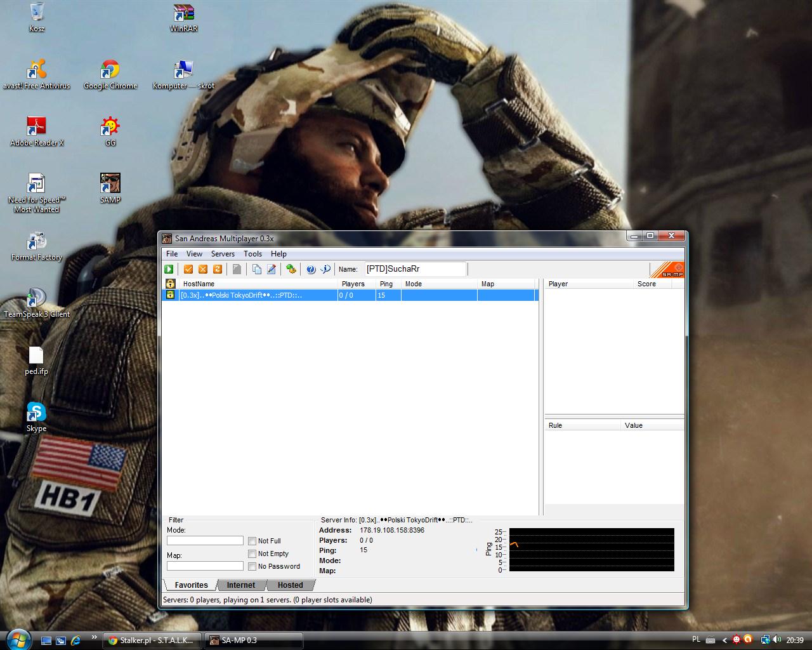Image resolution: width=812 pixels, height=650 pixels.
Task: Sort servers by Ping column header
Action: [x=388, y=284]
